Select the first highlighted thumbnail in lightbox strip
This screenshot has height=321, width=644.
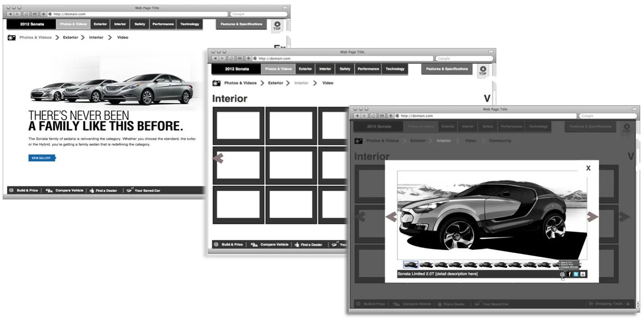click(410, 264)
